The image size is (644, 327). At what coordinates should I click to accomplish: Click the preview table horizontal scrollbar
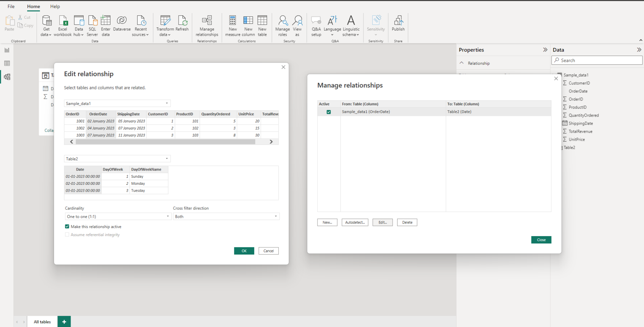(x=165, y=142)
